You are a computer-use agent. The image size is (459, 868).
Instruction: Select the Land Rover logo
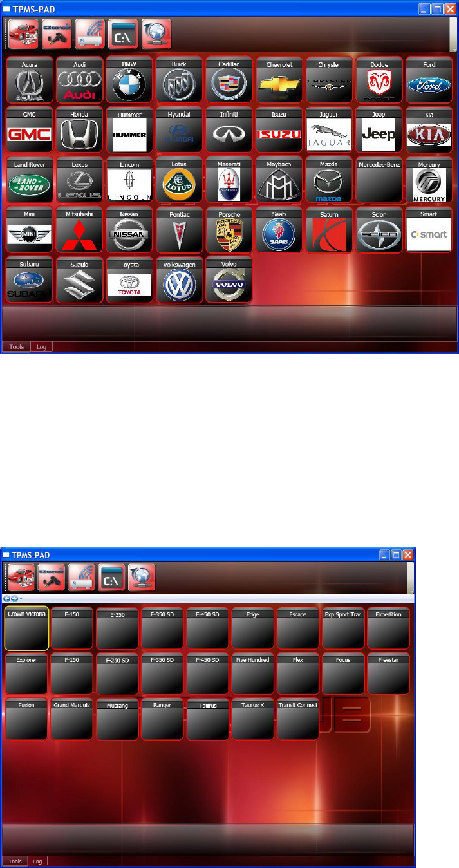tap(29, 180)
